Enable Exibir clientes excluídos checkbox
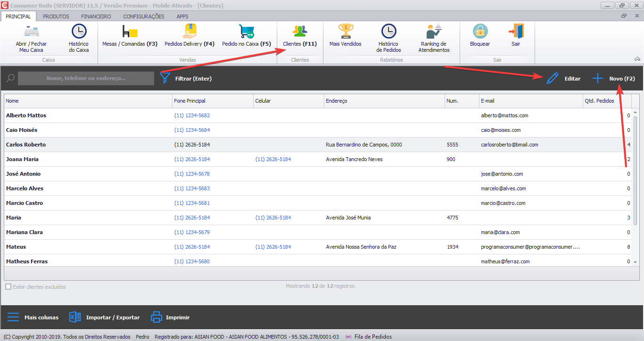The image size is (644, 341). pyautogui.click(x=8, y=287)
